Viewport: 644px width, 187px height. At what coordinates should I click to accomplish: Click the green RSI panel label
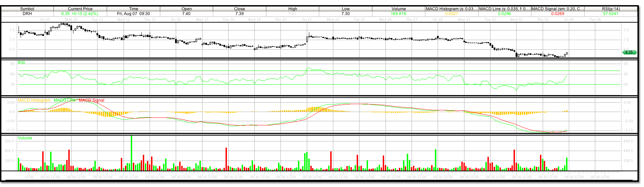21,63
